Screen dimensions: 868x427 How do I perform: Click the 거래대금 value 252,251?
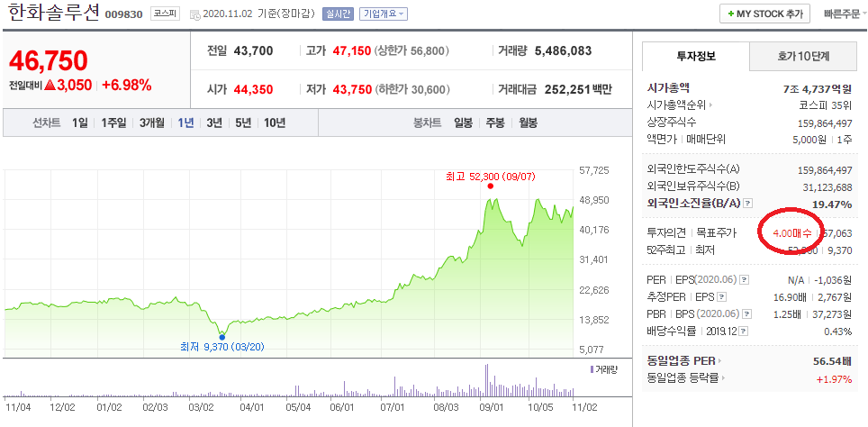(568, 89)
